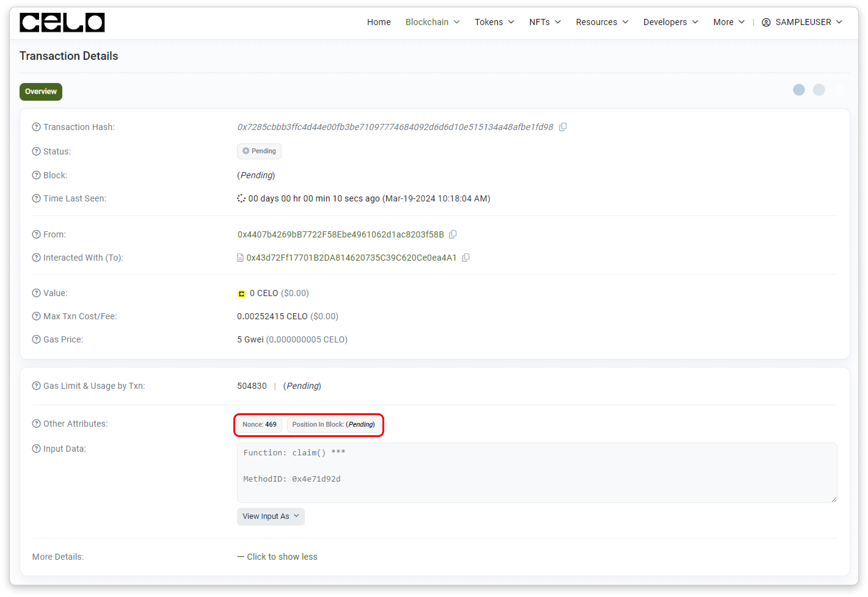Open the Interacted With contract address link
The width and height of the screenshot is (868, 597).
(x=351, y=258)
